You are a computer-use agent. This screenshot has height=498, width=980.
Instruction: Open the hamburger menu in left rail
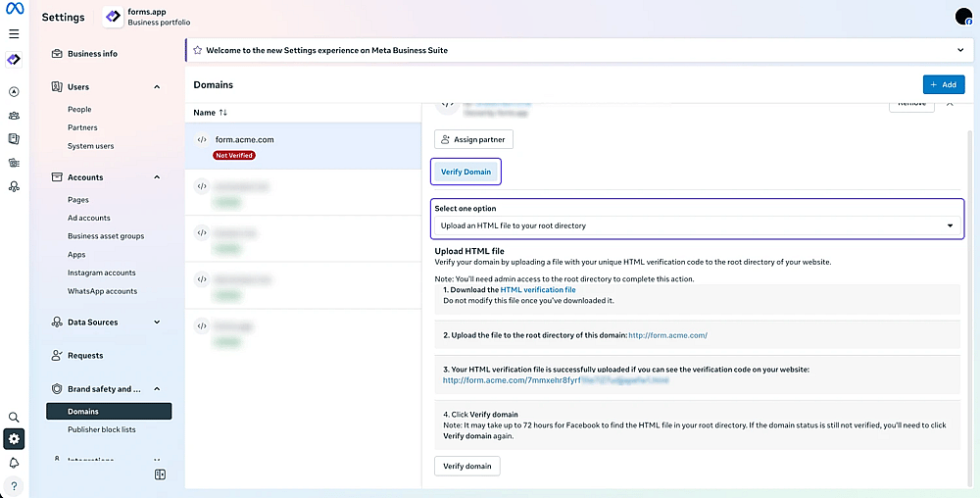pyautogui.click(x=14, y=33)
